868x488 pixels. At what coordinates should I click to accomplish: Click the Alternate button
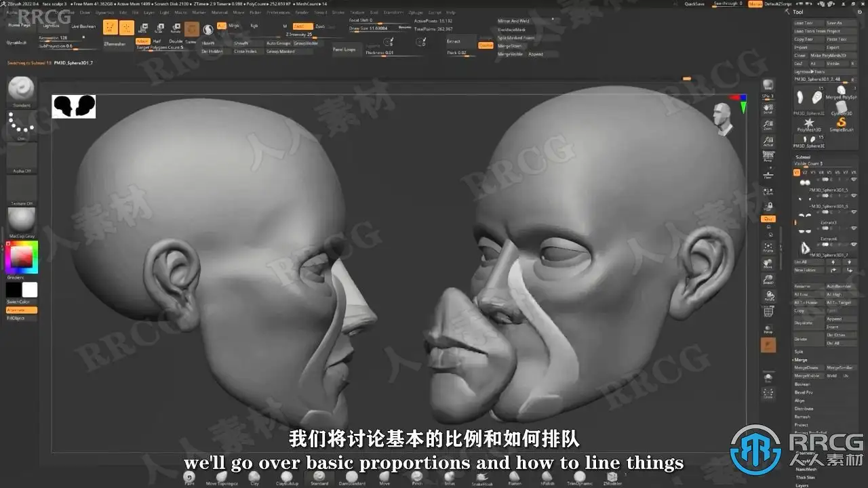(21, 310)
